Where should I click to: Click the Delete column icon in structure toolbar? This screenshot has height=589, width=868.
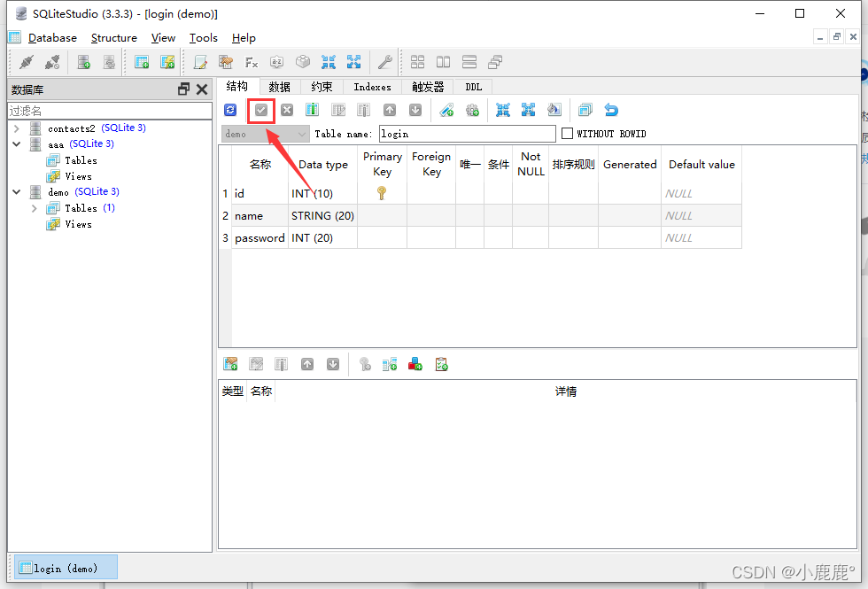click(364, 110)
